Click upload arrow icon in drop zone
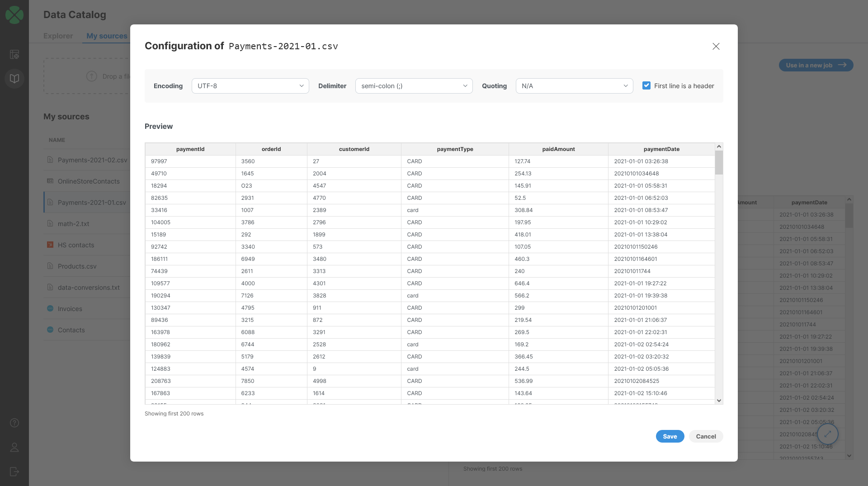Viewport: 868px width, 486px height. click(x=92, y=76)
